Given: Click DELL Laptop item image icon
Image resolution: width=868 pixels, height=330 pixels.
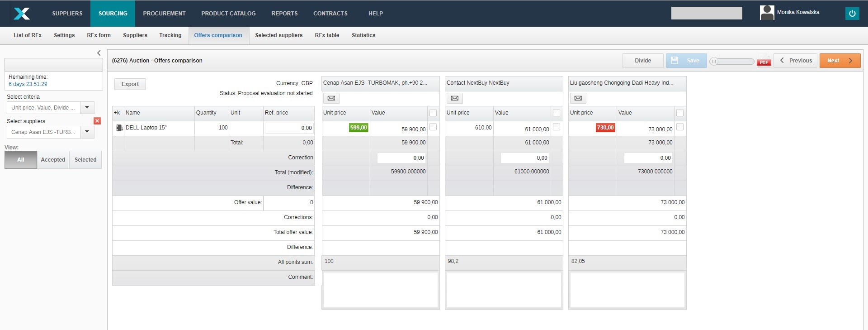Looking at the screenshot, I should pyautogui.click(x=119, y=128).
